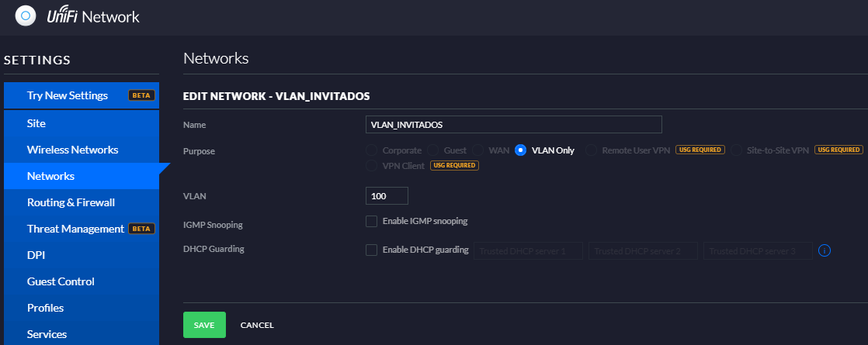Click the BETA badge beside Threat Management
This screenshot has width=868, height=345.
(141, 229)
